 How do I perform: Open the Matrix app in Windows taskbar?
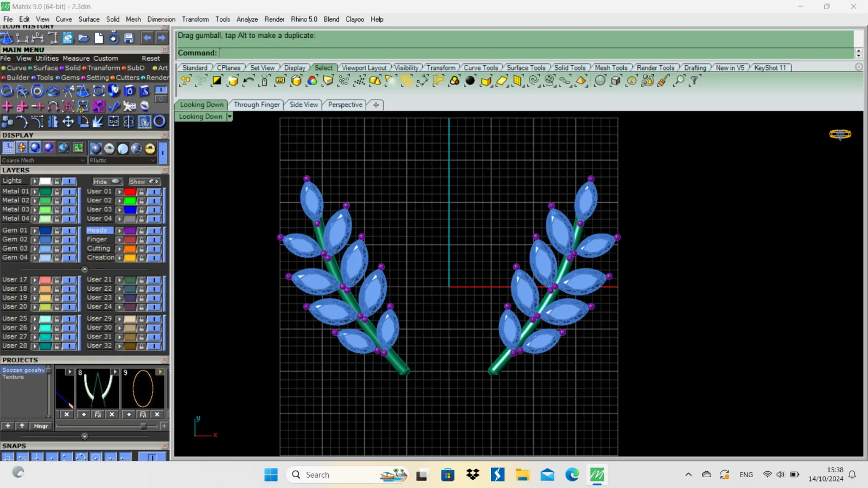[597, 475]
